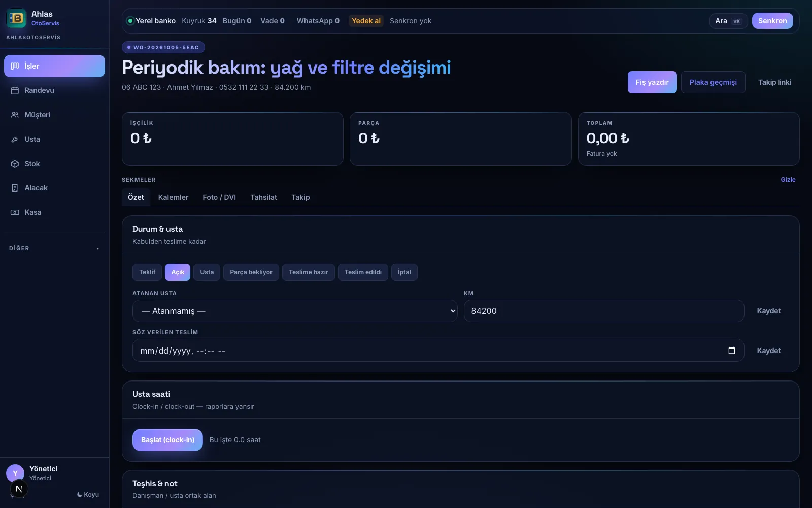812x508 pixels.
Task: Open Müşteri people icon in sidebar
Action: [x=15, y=115]
